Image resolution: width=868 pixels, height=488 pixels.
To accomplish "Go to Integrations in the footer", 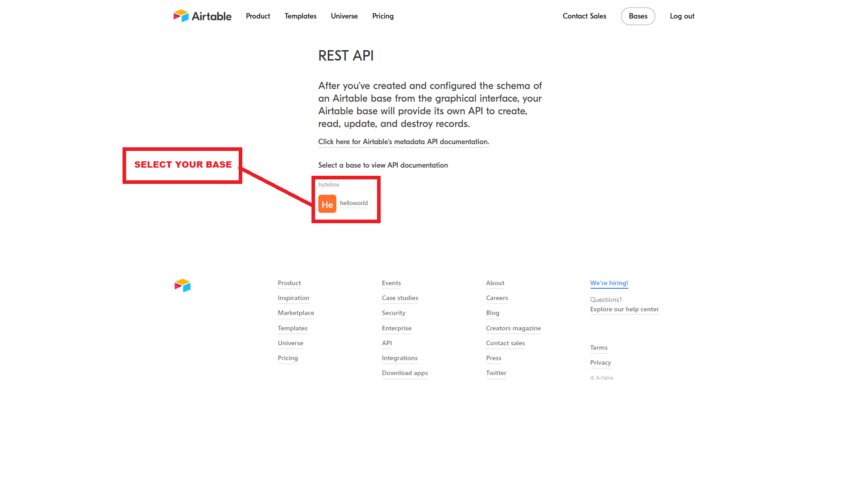I will 400,358.
